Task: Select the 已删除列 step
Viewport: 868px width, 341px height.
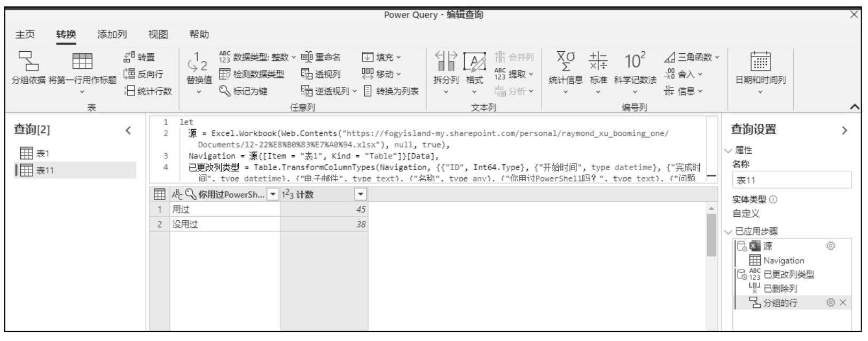Action: point(780,289)
